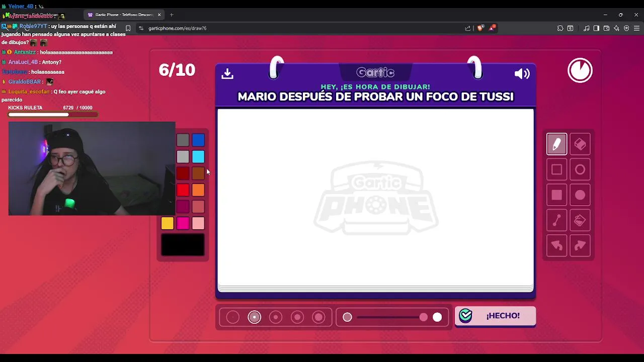This screenshot has width=644, height=362.
Task: Download the drawing with save icon
Action: pyautogui.click(x=227, y=73)
